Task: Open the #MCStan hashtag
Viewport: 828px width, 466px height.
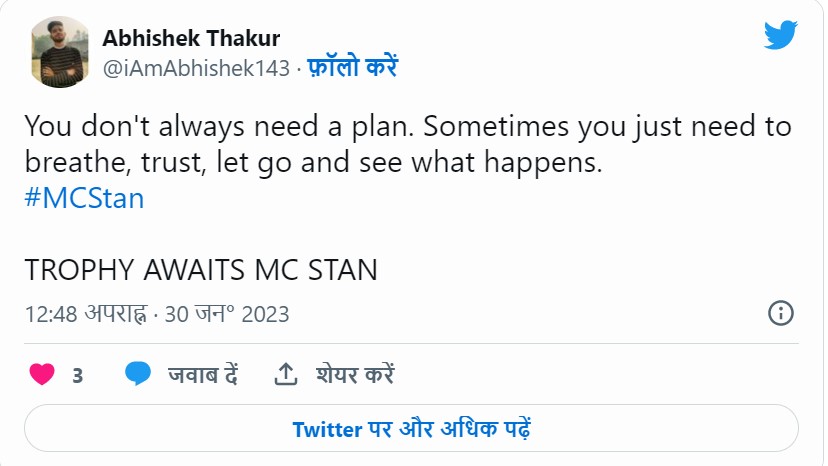Action: (84, 198)
